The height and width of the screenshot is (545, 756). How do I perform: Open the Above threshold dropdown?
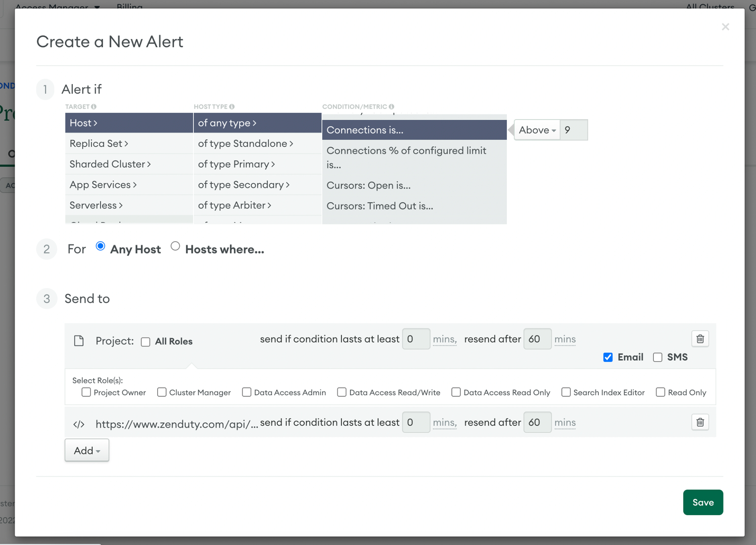tap(537, 130)
